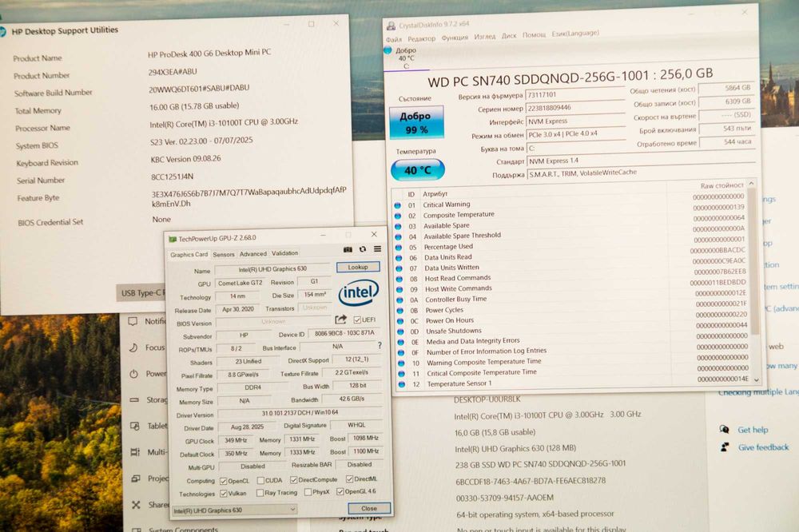The width and height of the screenshot is (799, 532).
Task: Open Multi-tasking icon in Settings sidebar
Action: [135, 452]
